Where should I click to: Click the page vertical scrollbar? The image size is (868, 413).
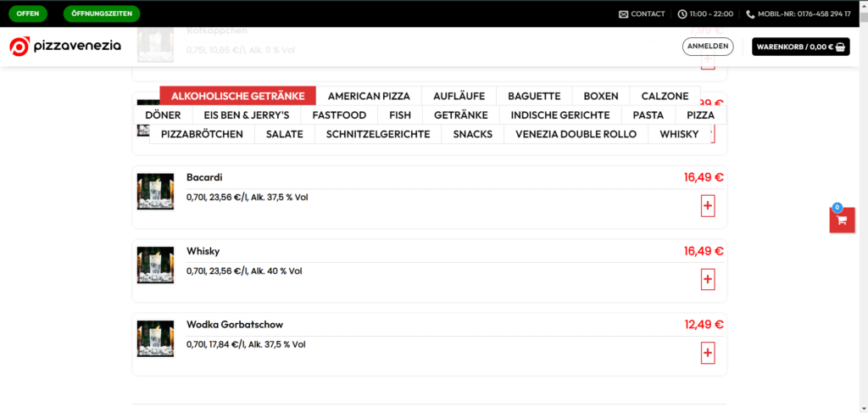coord(863,207)
